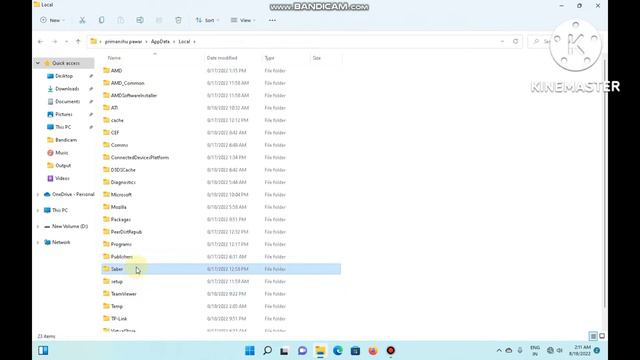Go back using the Back arrow

point(40,42)
